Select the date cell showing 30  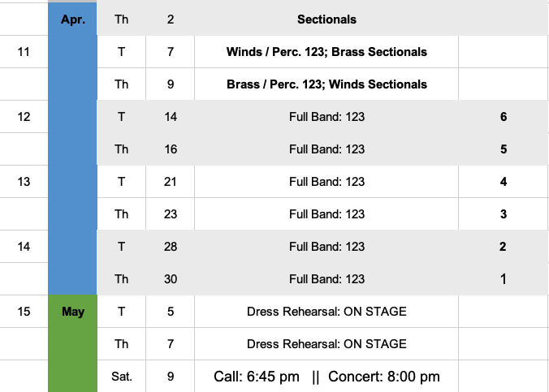(x=170, y=279)
